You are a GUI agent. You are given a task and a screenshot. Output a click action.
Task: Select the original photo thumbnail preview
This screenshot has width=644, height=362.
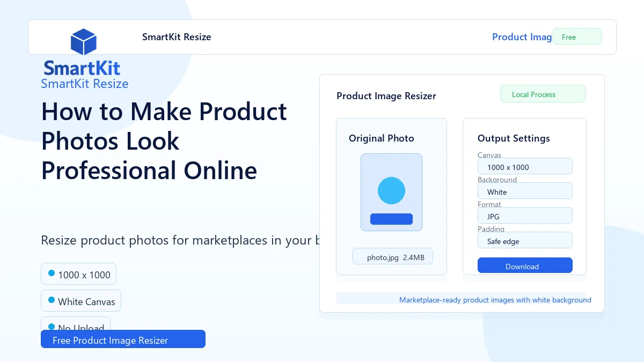(x=391, y=193)
